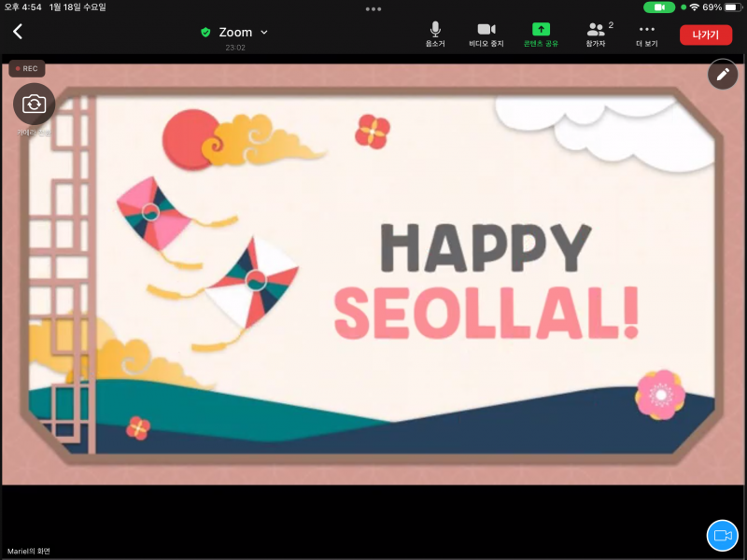Screen dimensions: 747x560
Task: Tap the back arrow in the top-left
Action: 18,32
